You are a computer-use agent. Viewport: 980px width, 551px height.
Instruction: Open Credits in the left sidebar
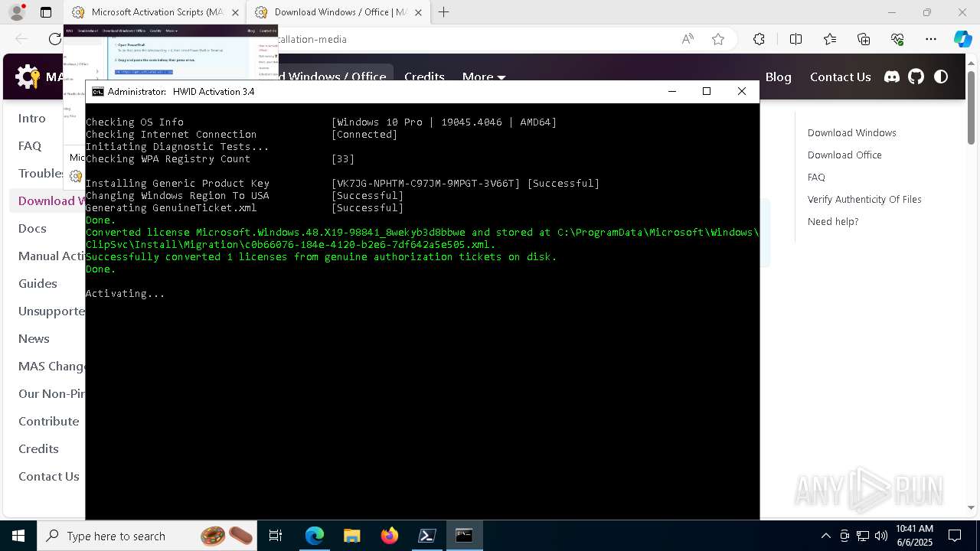pyautogui.click(x=38, y=448)
